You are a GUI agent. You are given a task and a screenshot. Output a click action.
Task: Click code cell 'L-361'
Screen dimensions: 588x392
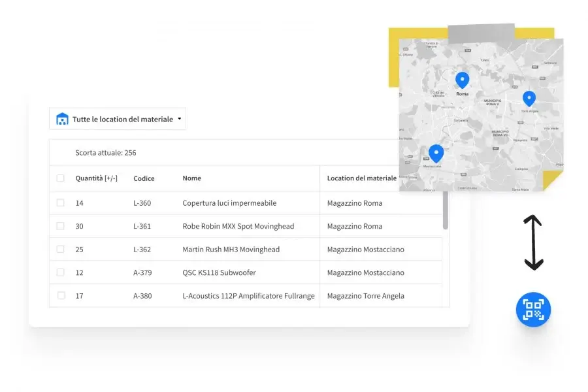(142, 227)
